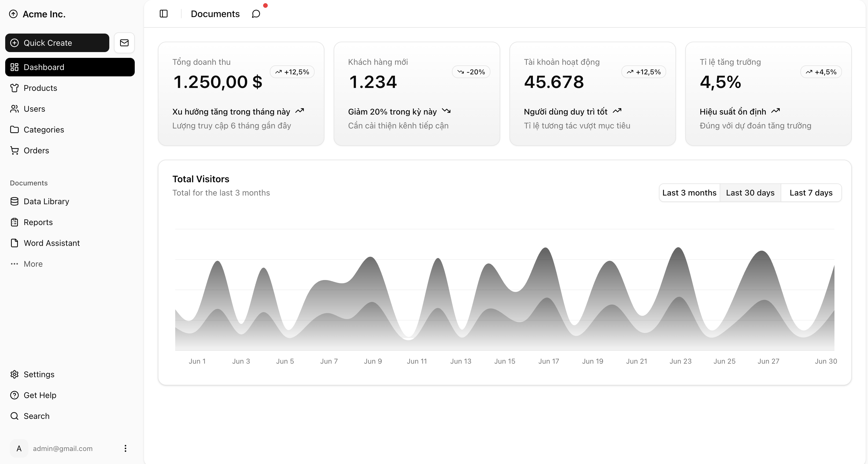Open the Categories menu item
868x464 pixels.
tap(43, 130)
